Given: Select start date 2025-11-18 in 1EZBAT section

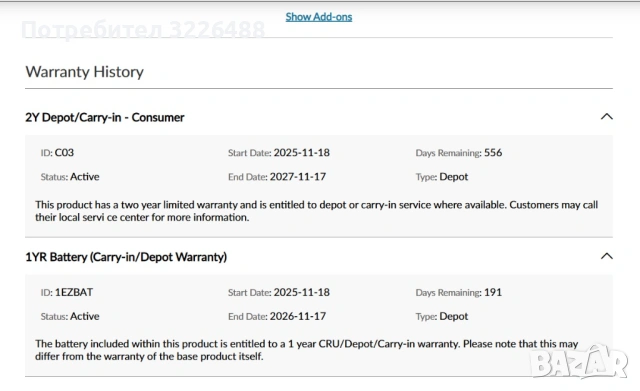Looking at the screenshot, I should [x=302, y=292].
